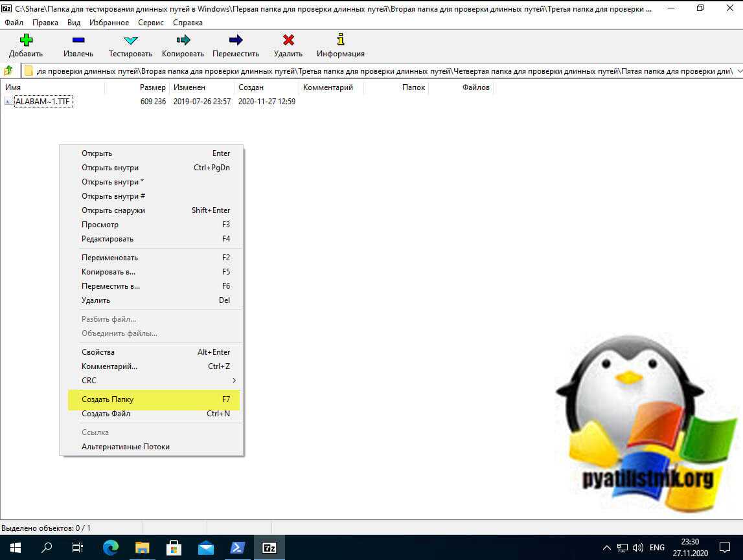Click the Переместить arrow icon
Image resolution: width=743 pixels, height=560 pixels.
click(x=235, y=41)
